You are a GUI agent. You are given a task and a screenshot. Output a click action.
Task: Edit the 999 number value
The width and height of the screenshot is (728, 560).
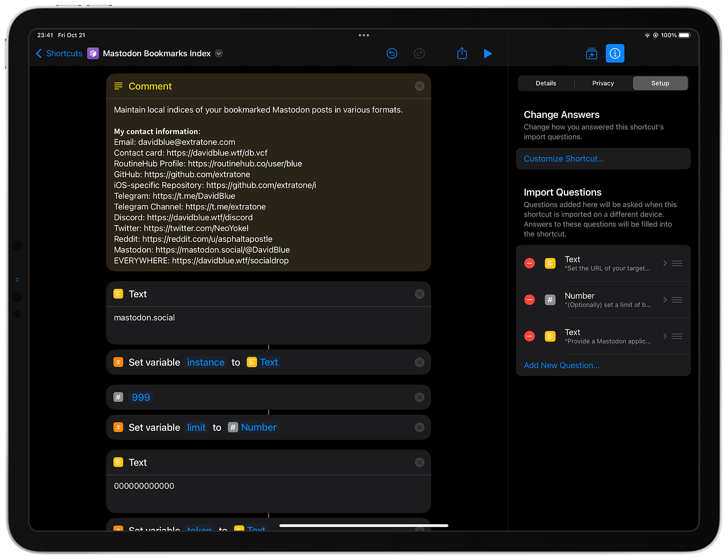(x=141, y=397)
